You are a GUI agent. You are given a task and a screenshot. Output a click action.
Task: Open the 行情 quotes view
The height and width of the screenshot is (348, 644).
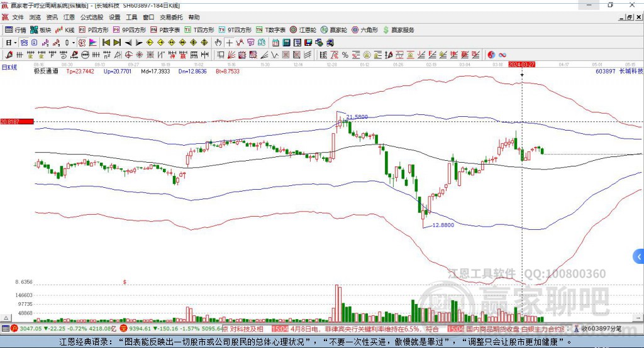coord(16,30)
